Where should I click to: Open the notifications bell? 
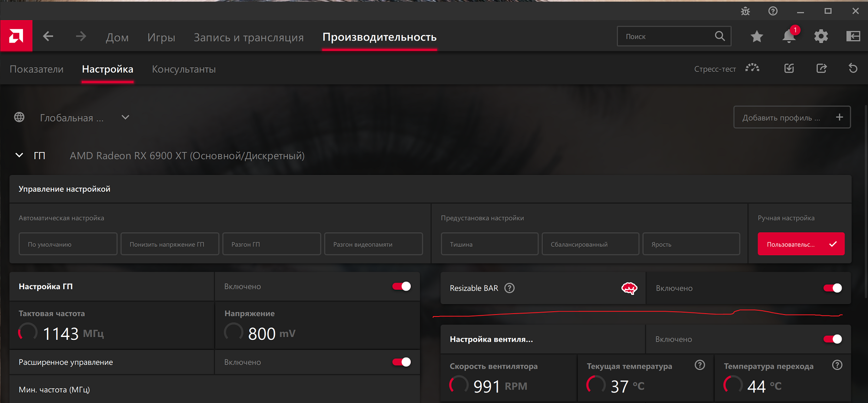(789, 36)
